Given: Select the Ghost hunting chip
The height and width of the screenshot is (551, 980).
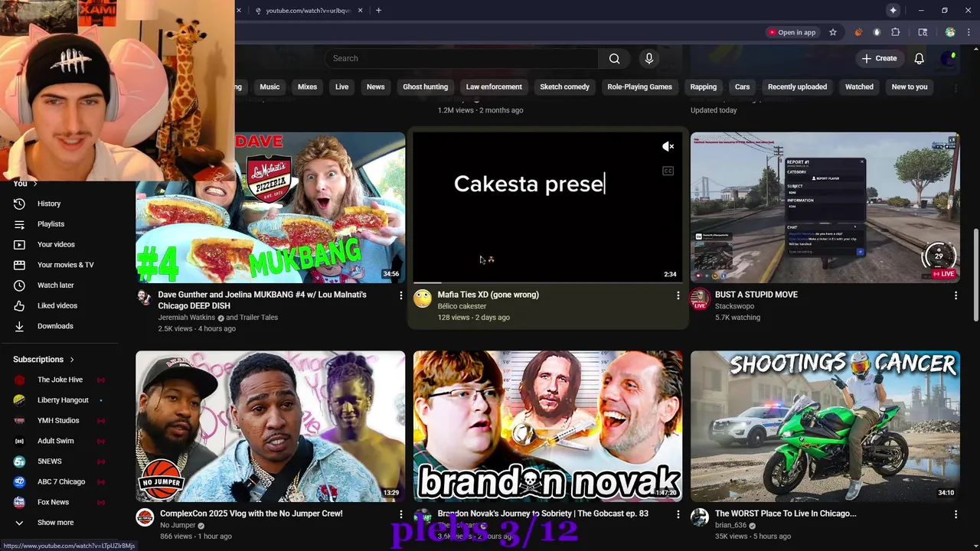Looking at the screenshot, I should pyautogui.click(x=425, y=87).
